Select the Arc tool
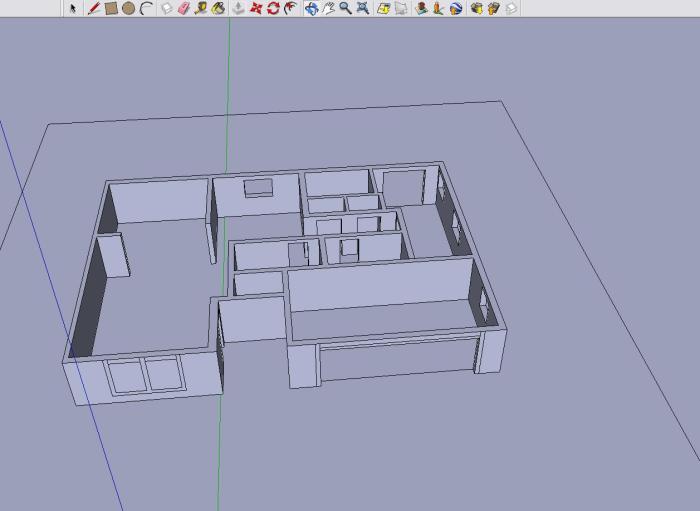Screen dimensions: 700x511 (x=145, y=8)
